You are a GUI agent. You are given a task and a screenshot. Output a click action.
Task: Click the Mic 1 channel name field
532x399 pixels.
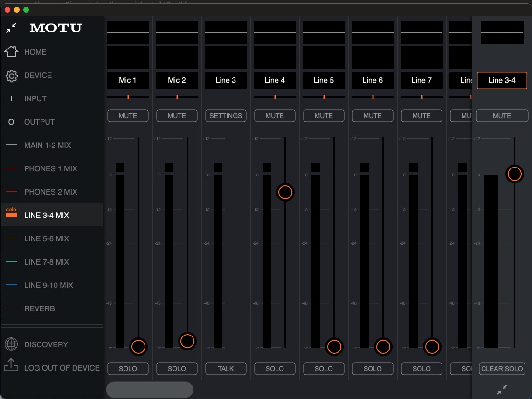pos(128,80)
